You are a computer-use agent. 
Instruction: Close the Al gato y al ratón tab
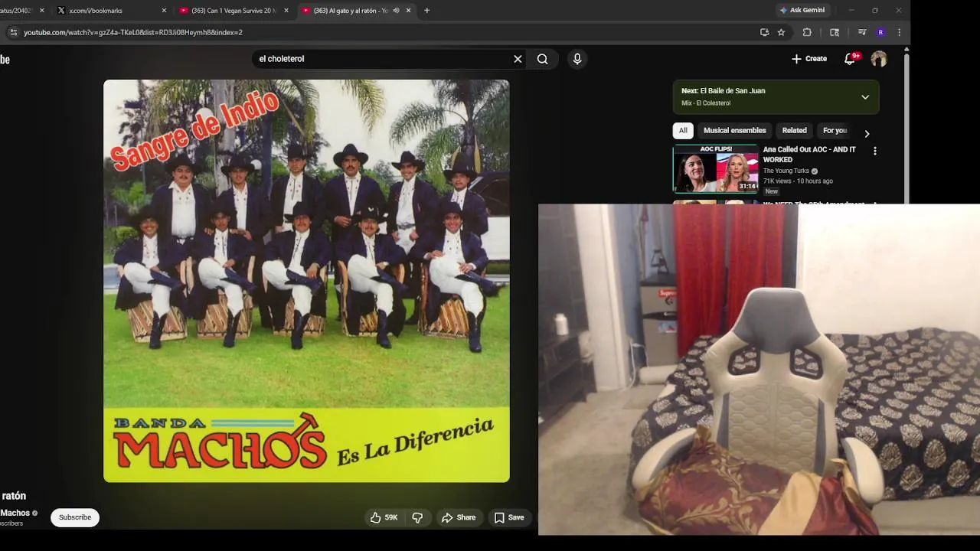click(x=408, y=11)
